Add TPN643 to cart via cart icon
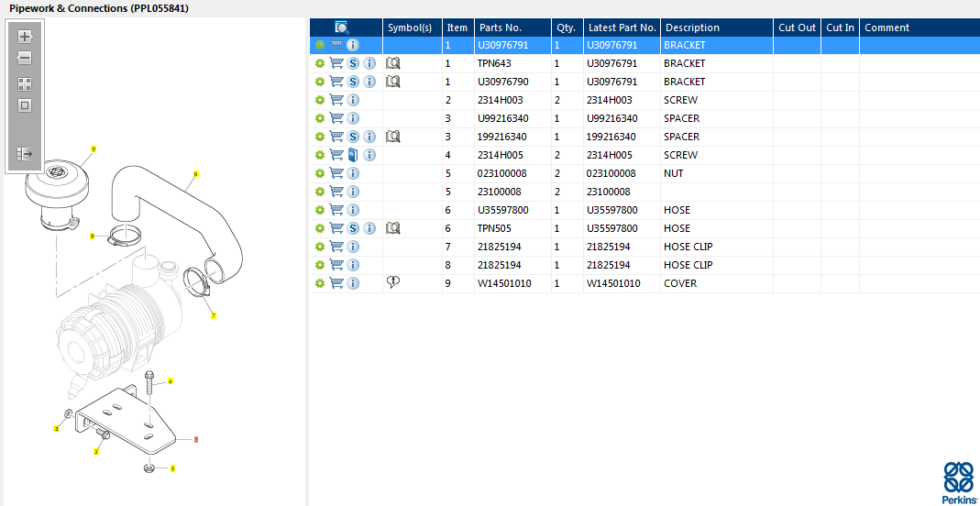980x506 pixels. [x=336, y=63]
